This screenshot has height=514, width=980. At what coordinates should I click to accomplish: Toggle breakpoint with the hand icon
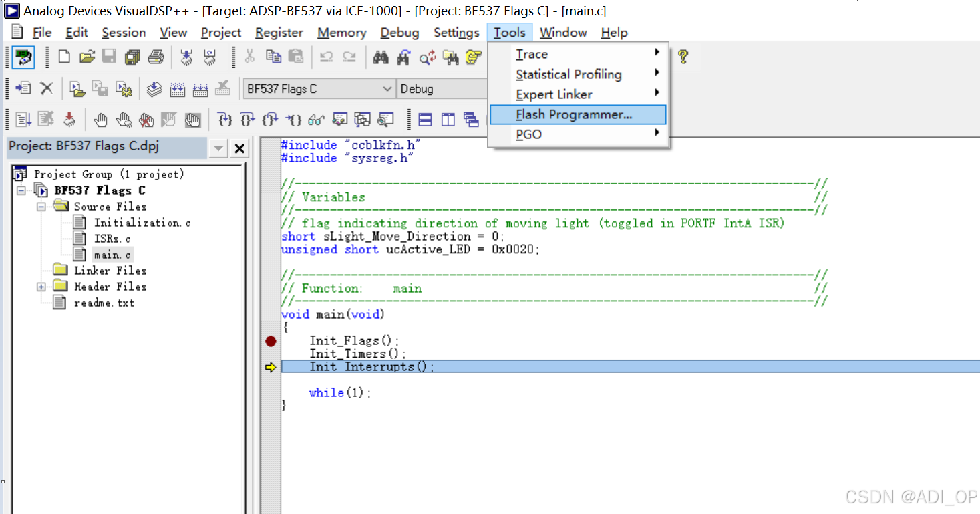point(100,120)
